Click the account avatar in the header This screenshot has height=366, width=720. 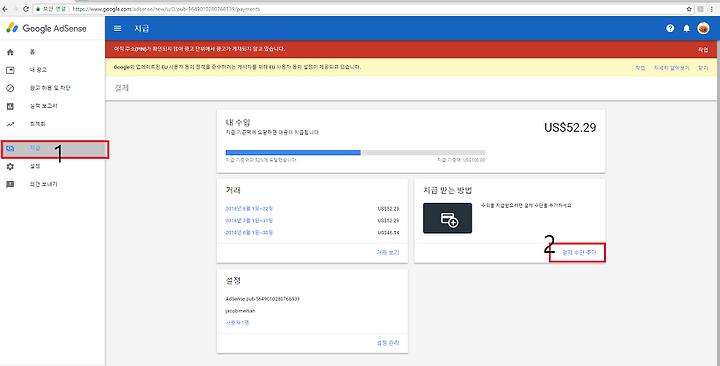(703, 28)
